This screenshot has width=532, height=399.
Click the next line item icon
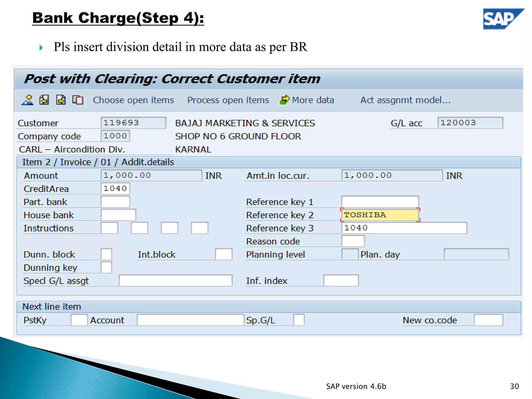(61, 100)
